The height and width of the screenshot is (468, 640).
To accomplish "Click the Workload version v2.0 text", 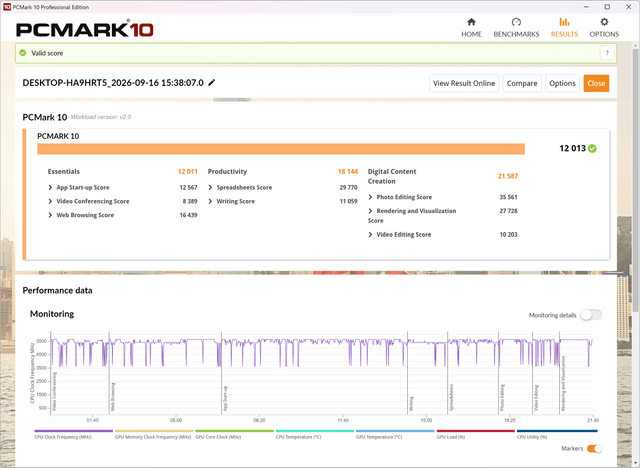I will 101,117.
